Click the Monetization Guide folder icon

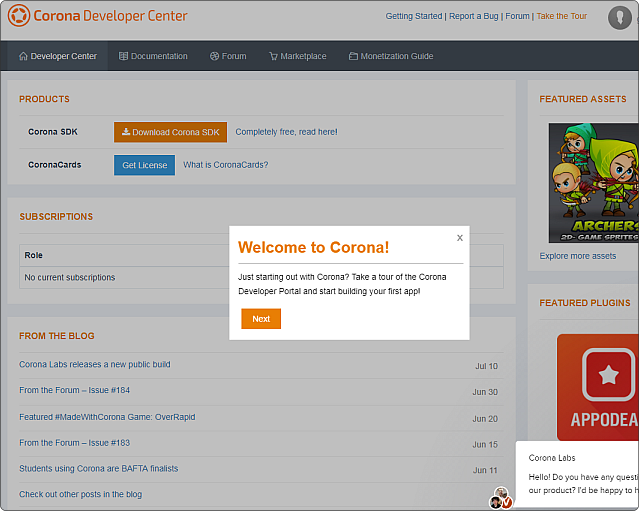tap(353, 56)
